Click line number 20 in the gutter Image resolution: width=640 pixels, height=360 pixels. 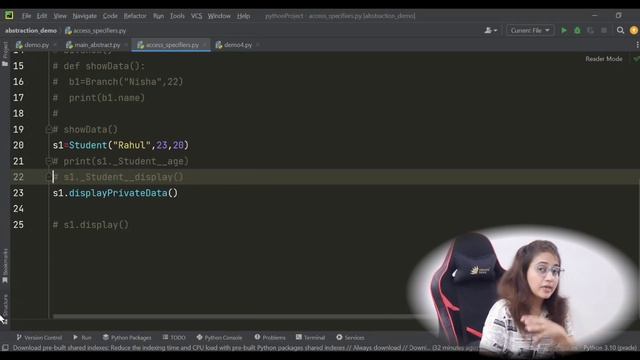pos(18,145)
